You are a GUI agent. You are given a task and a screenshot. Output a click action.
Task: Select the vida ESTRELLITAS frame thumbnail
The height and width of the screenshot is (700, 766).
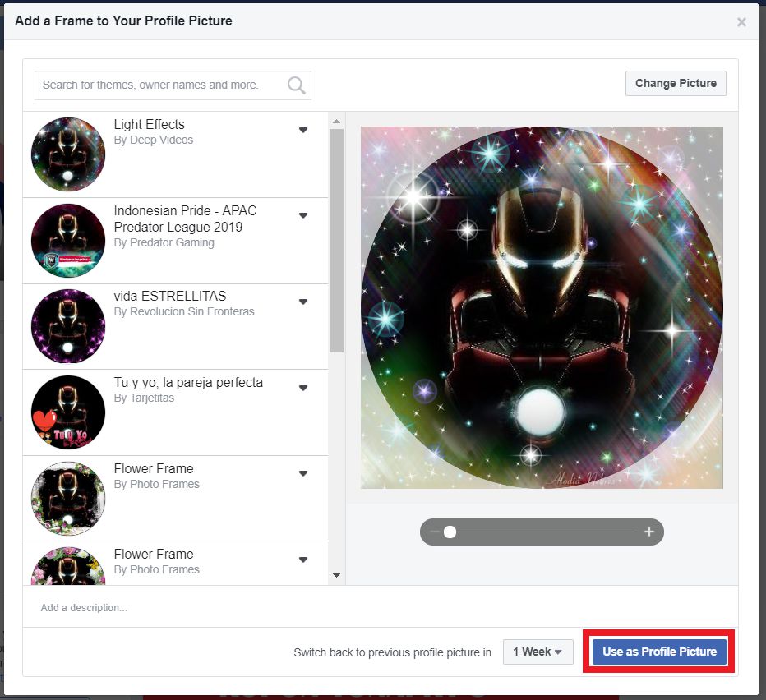point(68,326)
